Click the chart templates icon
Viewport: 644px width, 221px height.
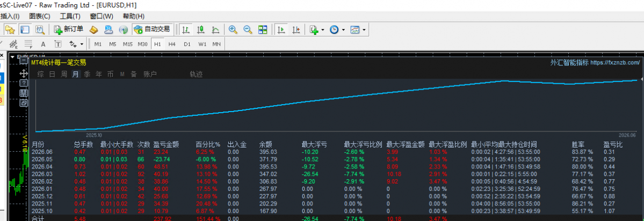[355, 30]
